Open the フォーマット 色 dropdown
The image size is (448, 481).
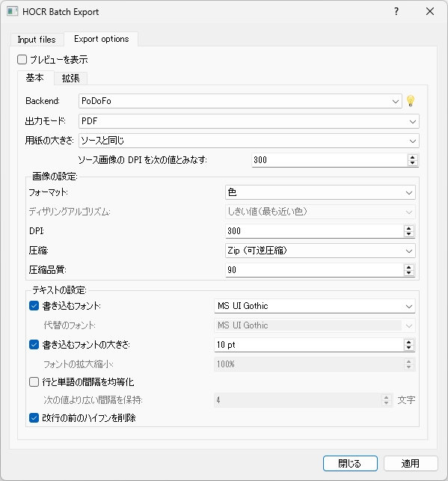(x=320, y=193)
